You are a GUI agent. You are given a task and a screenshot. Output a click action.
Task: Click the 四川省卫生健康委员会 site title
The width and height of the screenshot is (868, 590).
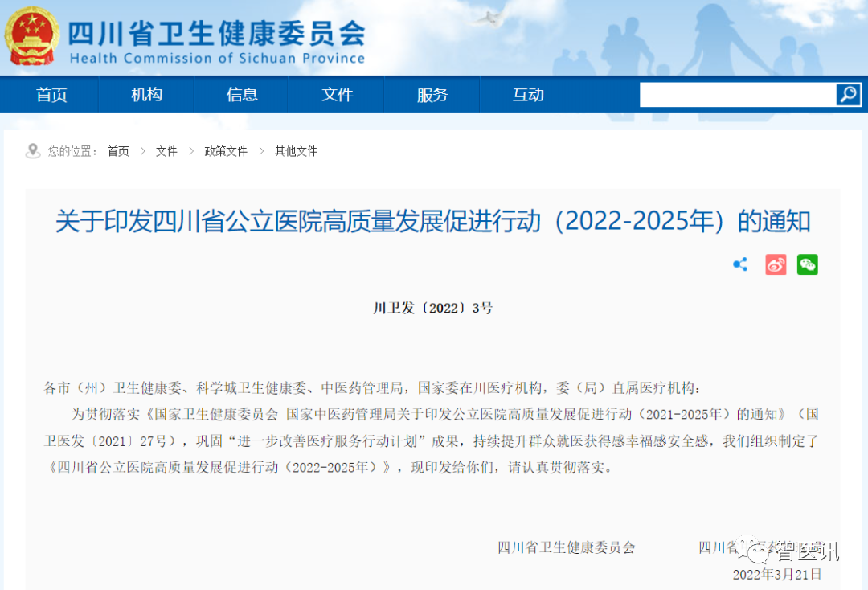point(217,34)
